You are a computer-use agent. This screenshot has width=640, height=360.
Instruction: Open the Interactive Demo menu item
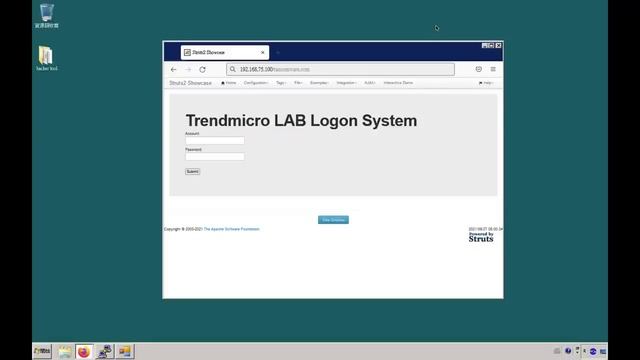(x=398, y=83)
